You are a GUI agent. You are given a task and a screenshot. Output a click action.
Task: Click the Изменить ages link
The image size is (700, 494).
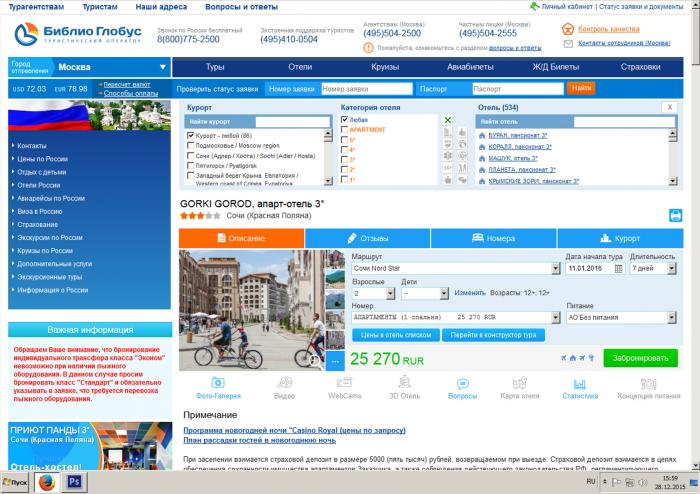pos(470,293)
